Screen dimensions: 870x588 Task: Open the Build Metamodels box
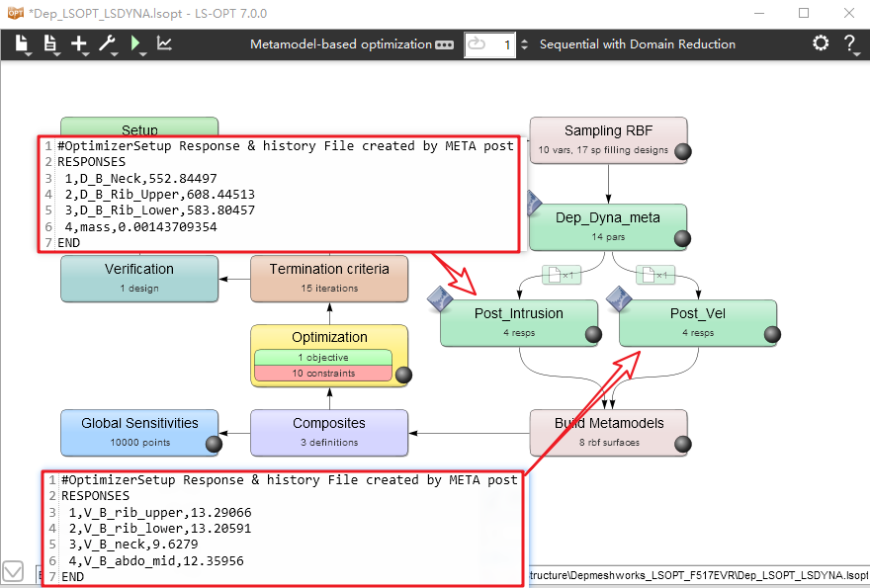(x=609, y=433)
